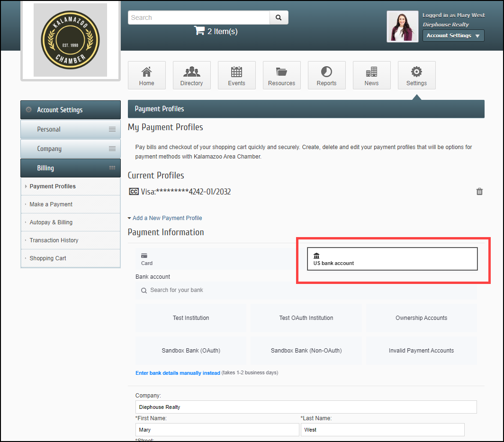Choose the Test Institution bank
This screenshot has height=442, width=504.
point(191,318)
